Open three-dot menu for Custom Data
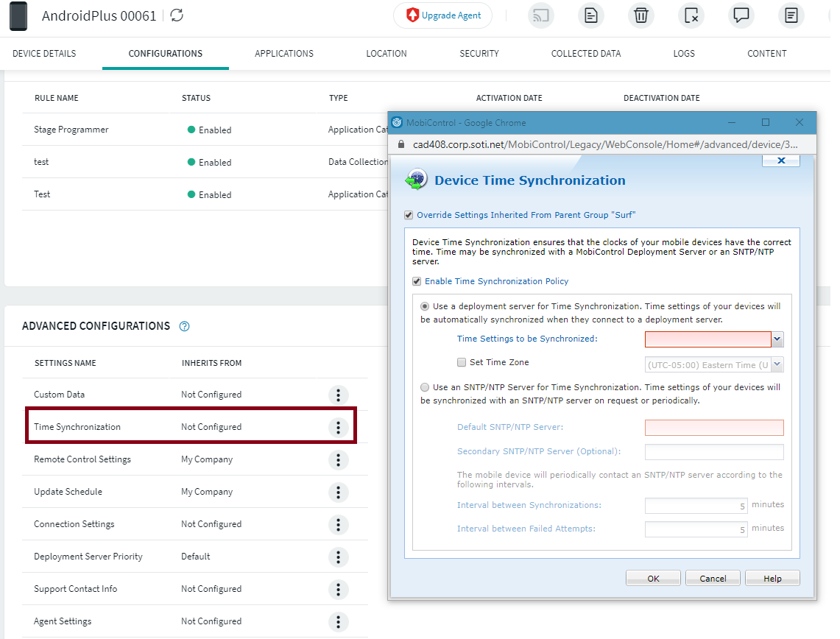This screenshot has width=840, height=639. (x=338, y=395)
